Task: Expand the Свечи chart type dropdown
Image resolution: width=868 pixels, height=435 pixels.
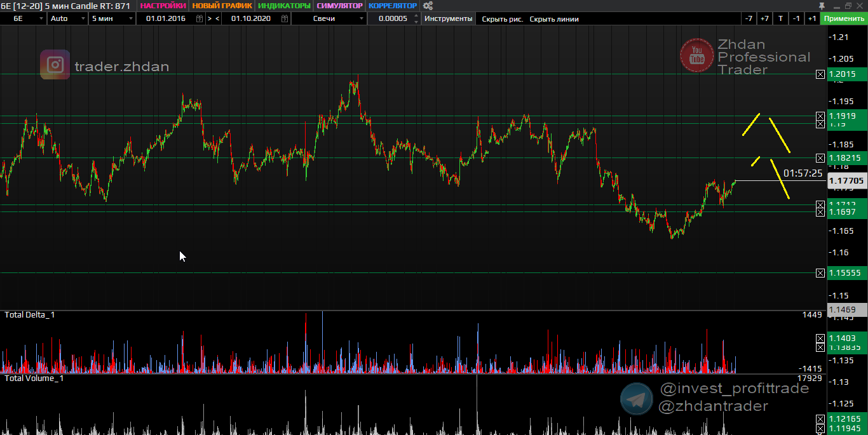Action: coord(362,18)
